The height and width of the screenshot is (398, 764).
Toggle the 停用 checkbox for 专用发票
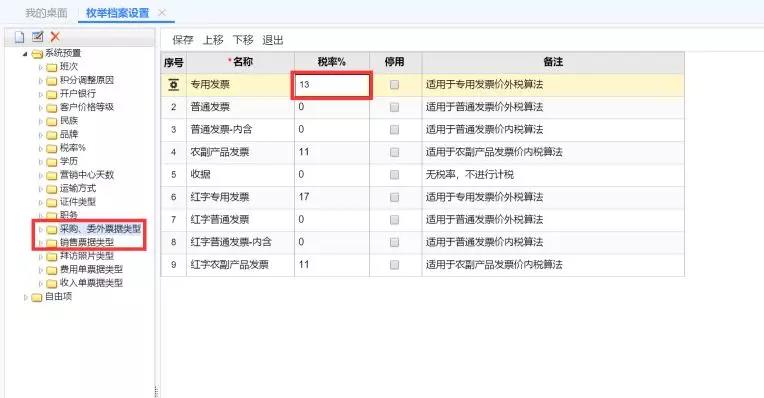[394, 85]
